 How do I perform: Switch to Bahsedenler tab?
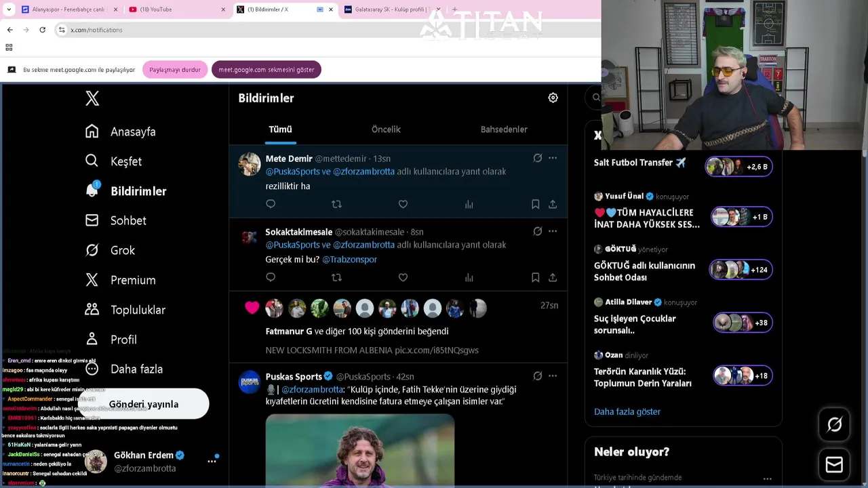point(504,129)
